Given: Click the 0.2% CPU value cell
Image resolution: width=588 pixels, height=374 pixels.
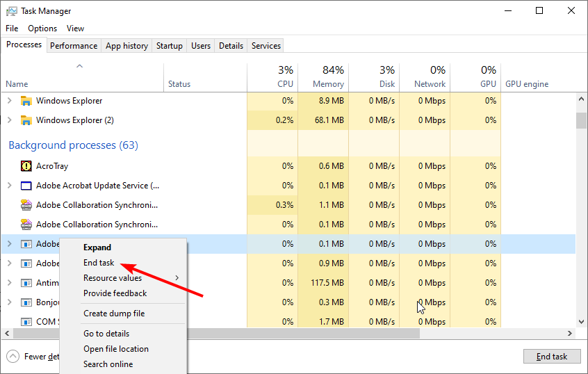Looking at the screenshot, I should coord(272,120).
